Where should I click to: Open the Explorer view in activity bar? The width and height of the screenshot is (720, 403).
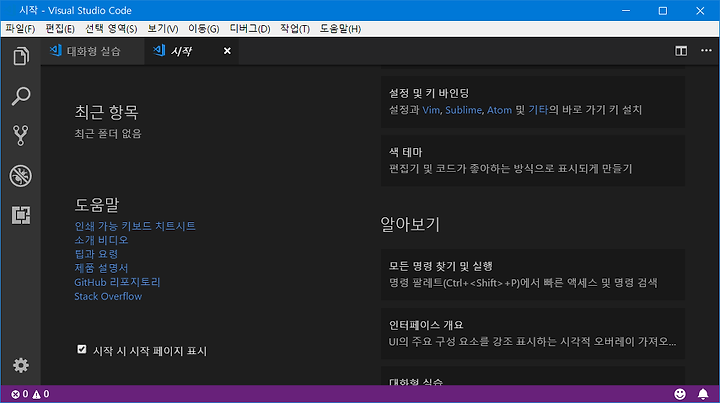[x=21, y=56]
